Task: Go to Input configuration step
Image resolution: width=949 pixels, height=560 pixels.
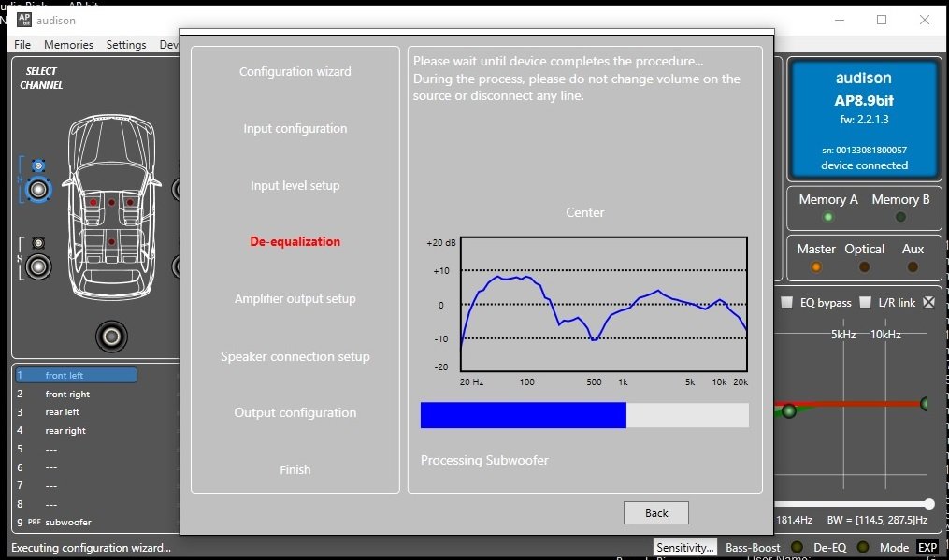Action: 295,128
